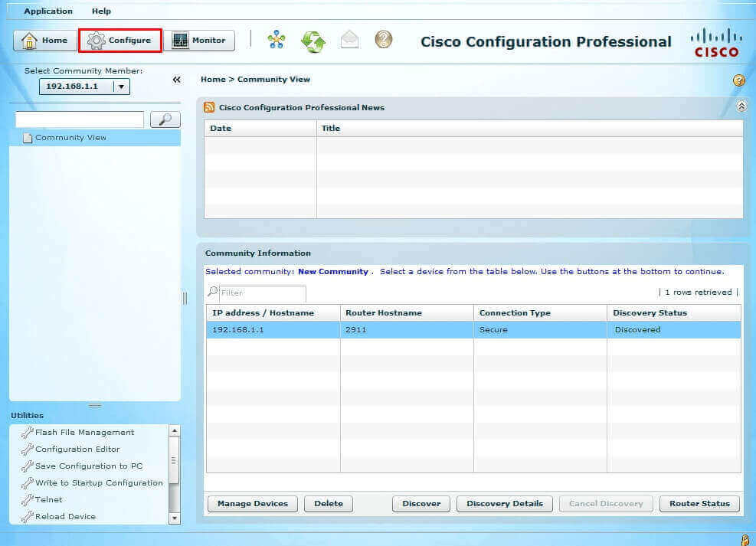
Task: Click the Router Status button
Action: (699, 504)
